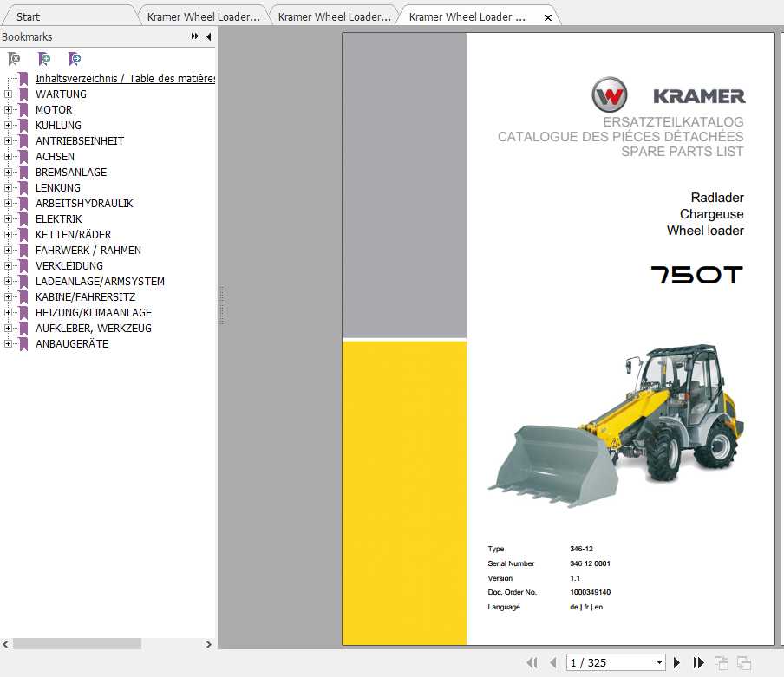Viewport: 784px width, 677px height.
Task: Switch to the second Kramer Wheel Loader tab
Action: 335,17
